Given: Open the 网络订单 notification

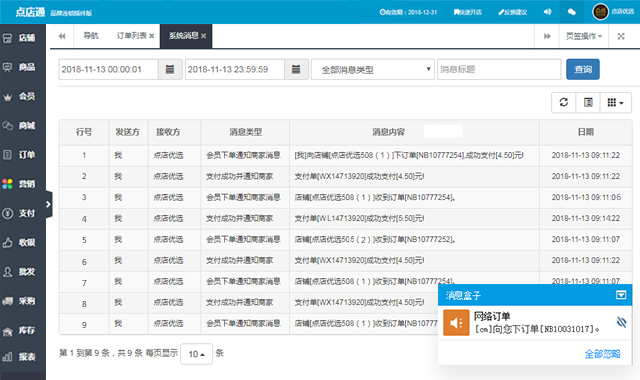Looking at the screenshot, I should (536, 322).
